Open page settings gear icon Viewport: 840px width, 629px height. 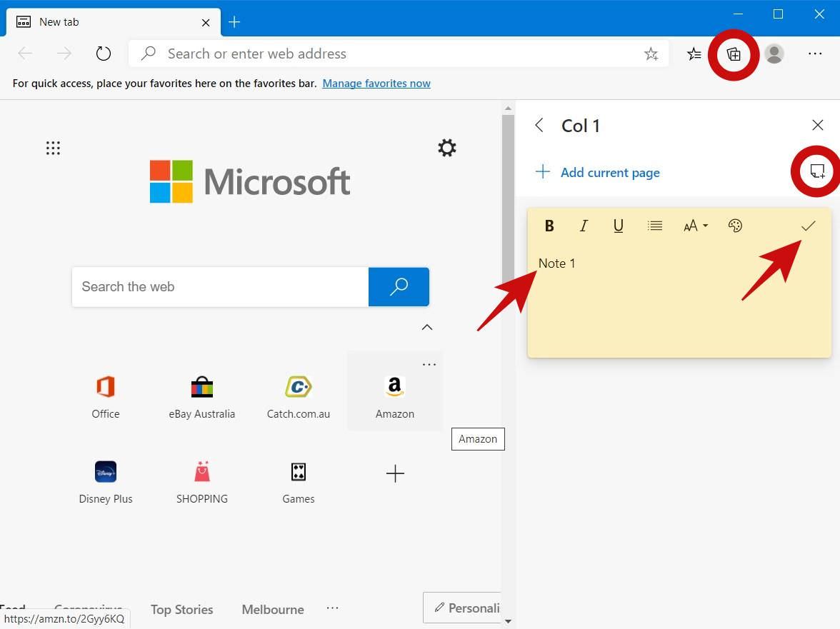point(447,148)
